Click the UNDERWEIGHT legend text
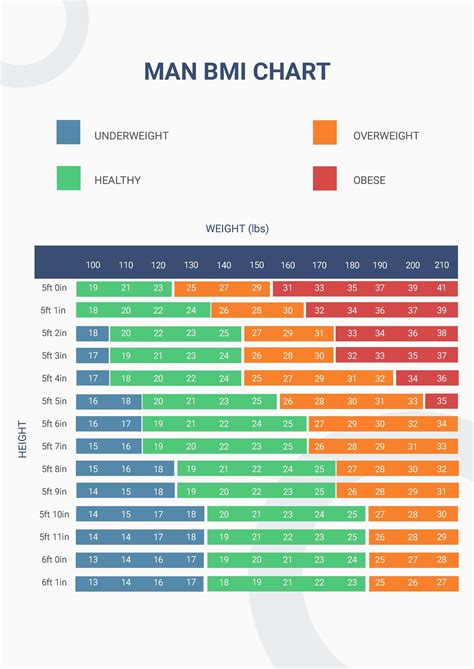 (131, 136)
